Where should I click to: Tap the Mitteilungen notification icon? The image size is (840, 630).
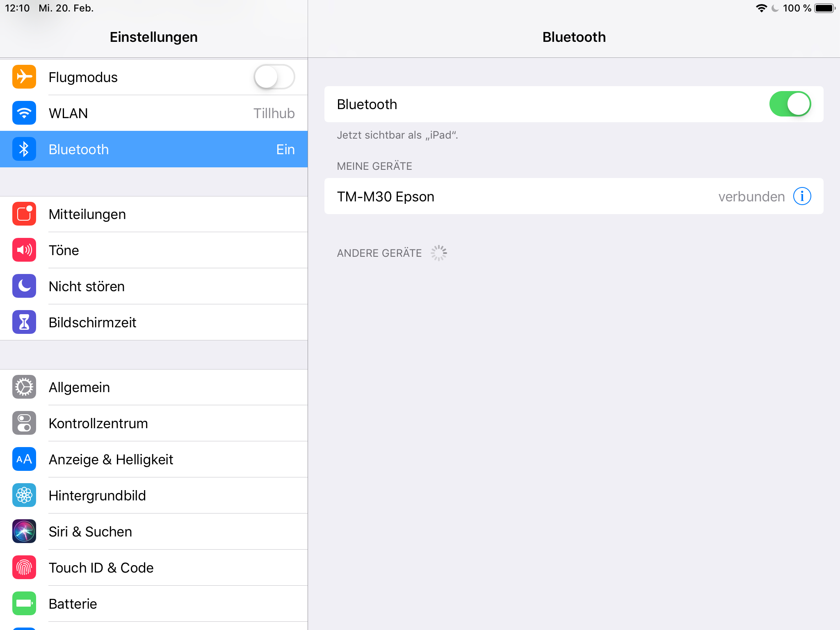(x=24, y=214)
